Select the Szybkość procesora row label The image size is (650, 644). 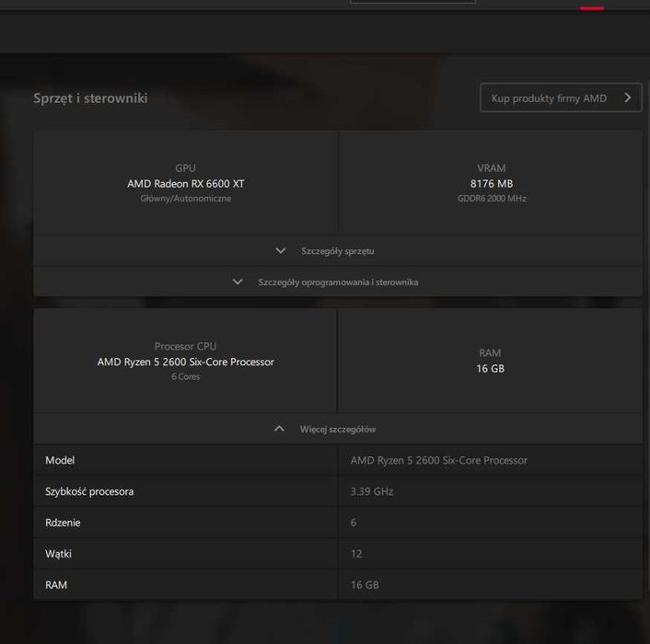(89, 491)
